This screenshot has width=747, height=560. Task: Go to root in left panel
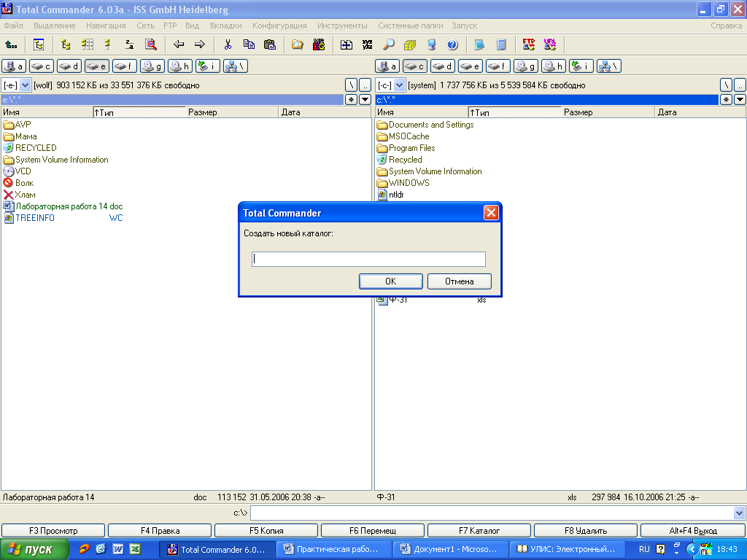click(351, 85)
